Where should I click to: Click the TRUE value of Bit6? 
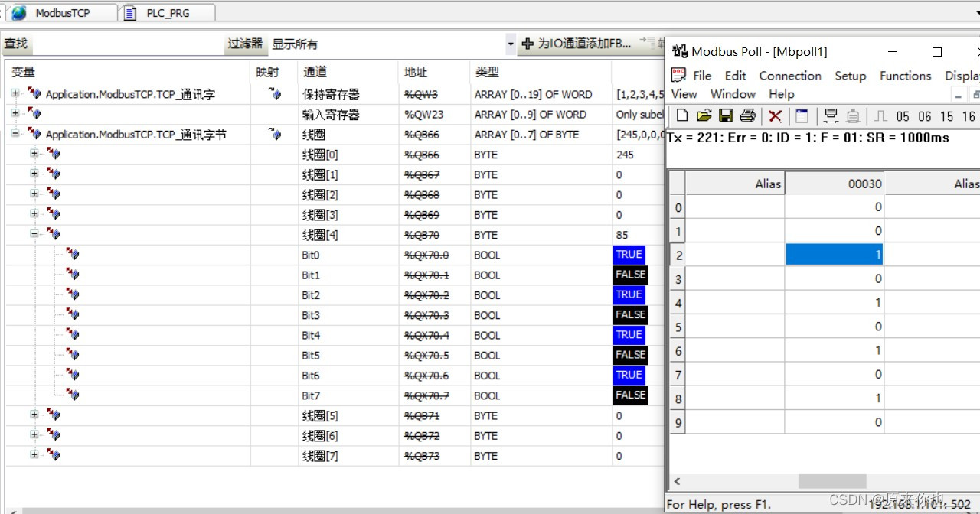(x=629, y=375)
